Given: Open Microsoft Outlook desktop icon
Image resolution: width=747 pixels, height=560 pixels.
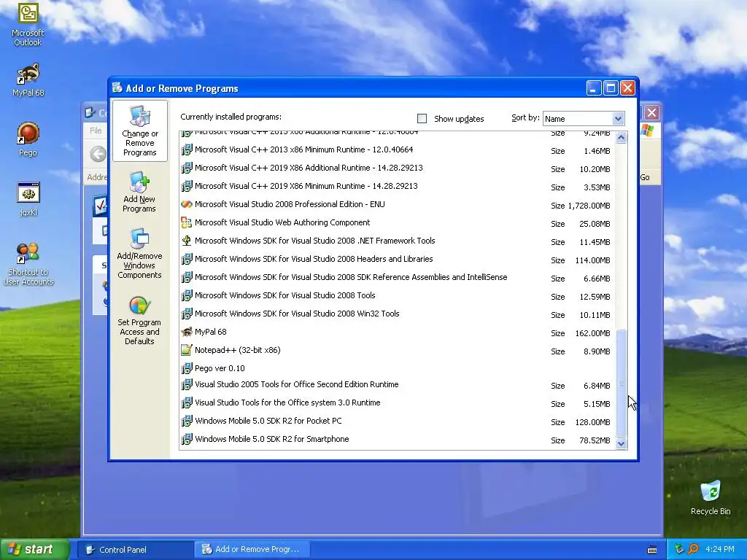Looking at the screenshot, I should pyautogui.click(x=28, y=24).
